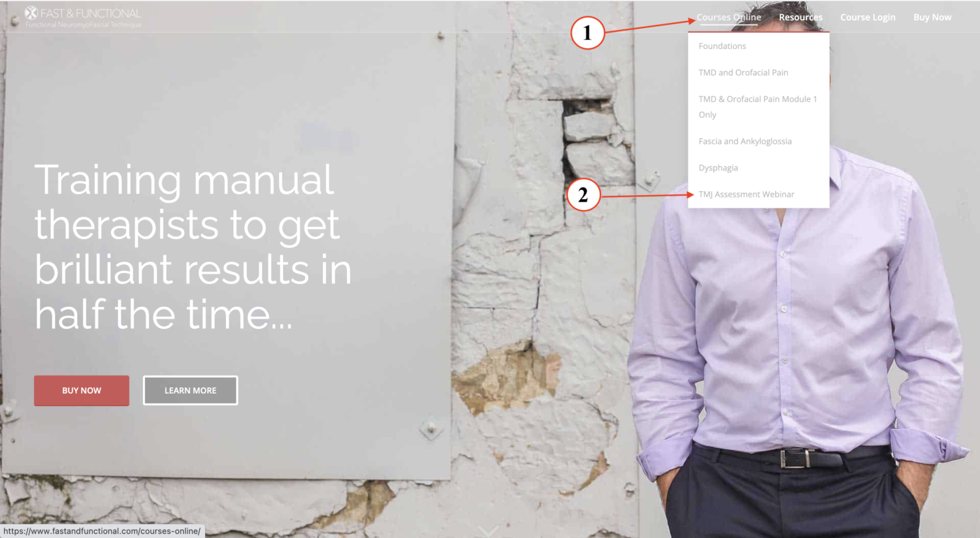Select Foundations from the courses dropdown
The image size is (980, 538).
click(x=722, y=46)
